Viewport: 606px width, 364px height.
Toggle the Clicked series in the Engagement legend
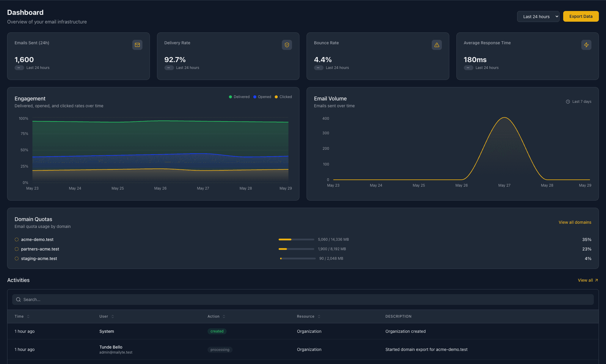coord(283,97)
